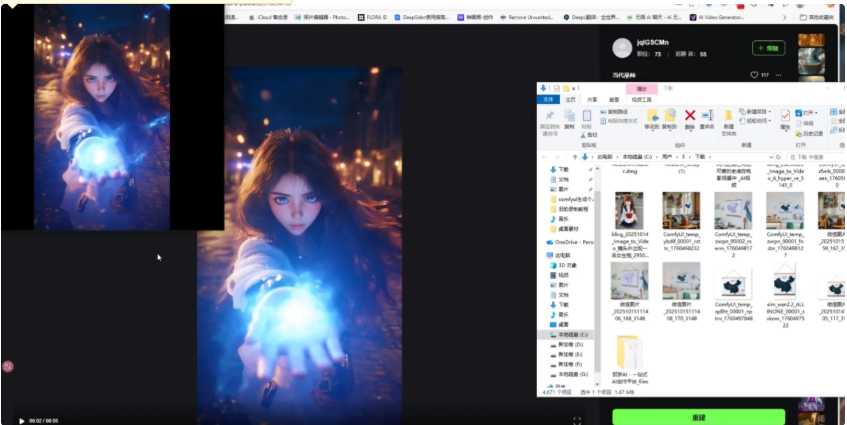Screen dimensions: 847x425
Task: Play the video with the play button
Action: pos(21,420)
